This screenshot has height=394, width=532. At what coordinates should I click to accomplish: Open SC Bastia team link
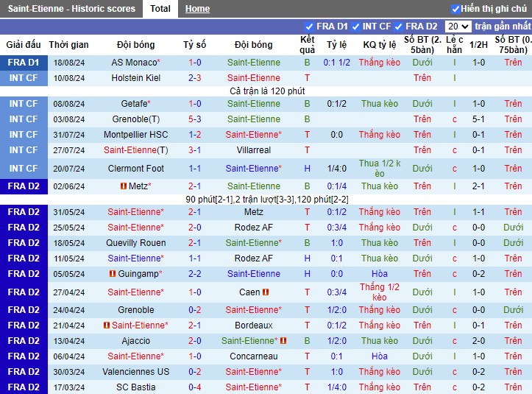pos(135,387)
